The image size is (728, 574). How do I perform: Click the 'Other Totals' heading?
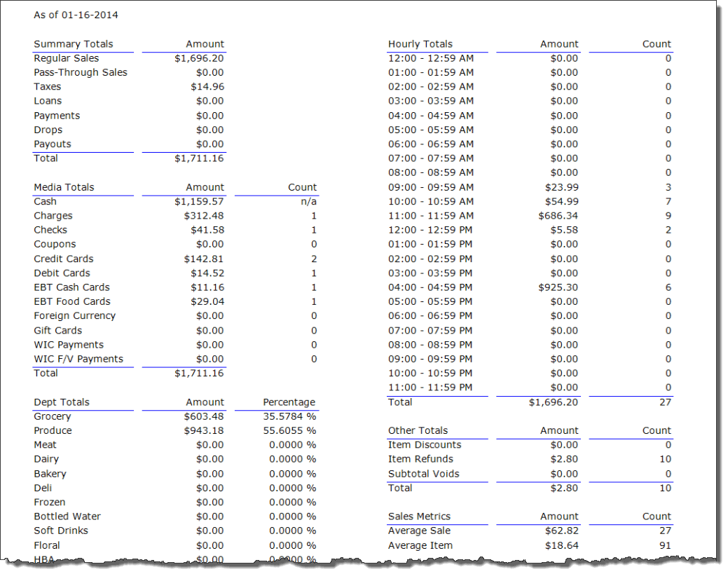point(418,430)
